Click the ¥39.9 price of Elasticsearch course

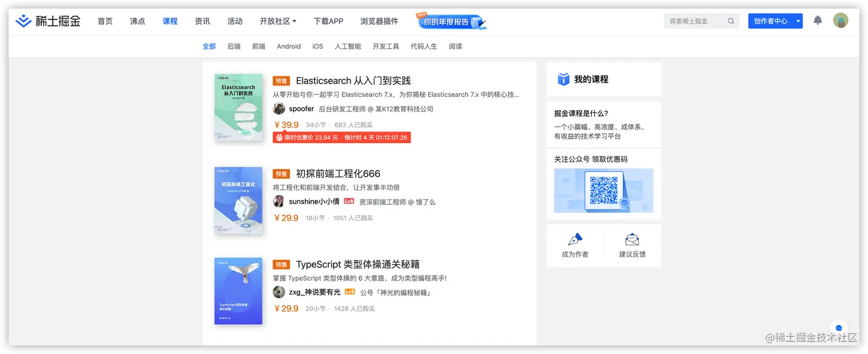coord(286,125)
